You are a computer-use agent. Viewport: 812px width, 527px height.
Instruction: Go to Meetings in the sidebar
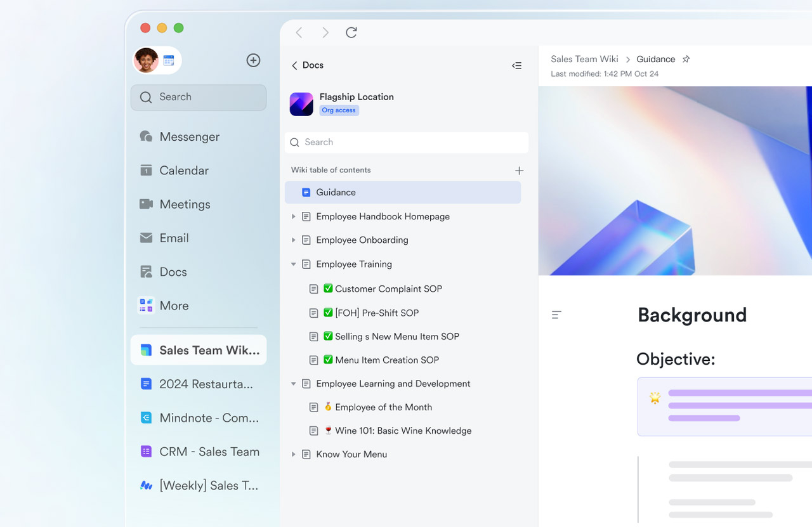pyautogui.click(x=185, y=204)
